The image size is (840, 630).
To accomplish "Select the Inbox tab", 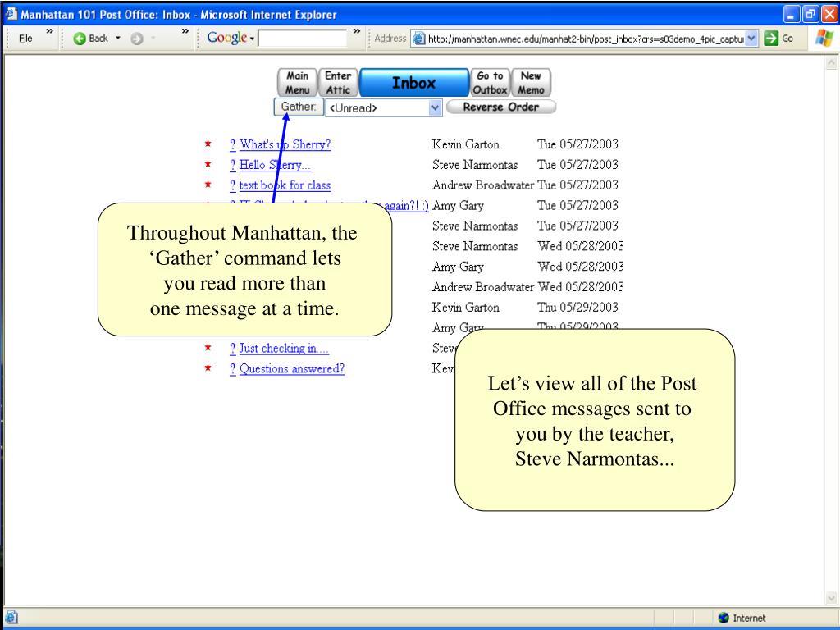I will coord(413,83).
